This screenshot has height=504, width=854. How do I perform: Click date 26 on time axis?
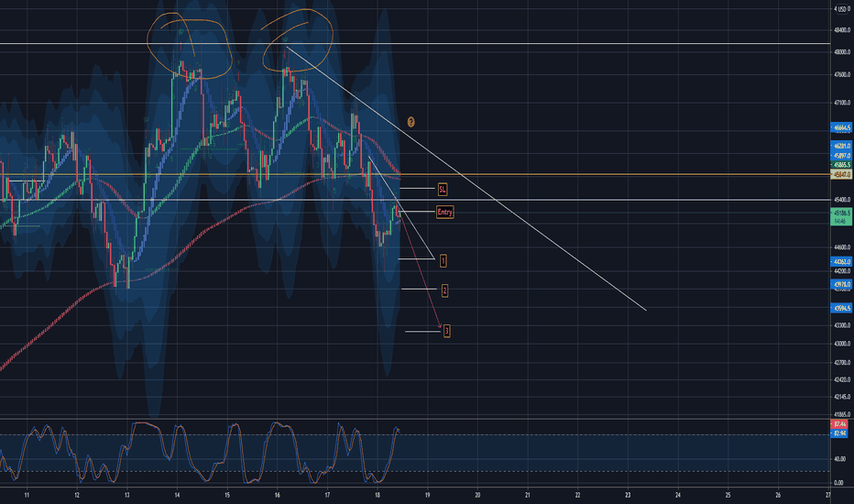[778, 495]
